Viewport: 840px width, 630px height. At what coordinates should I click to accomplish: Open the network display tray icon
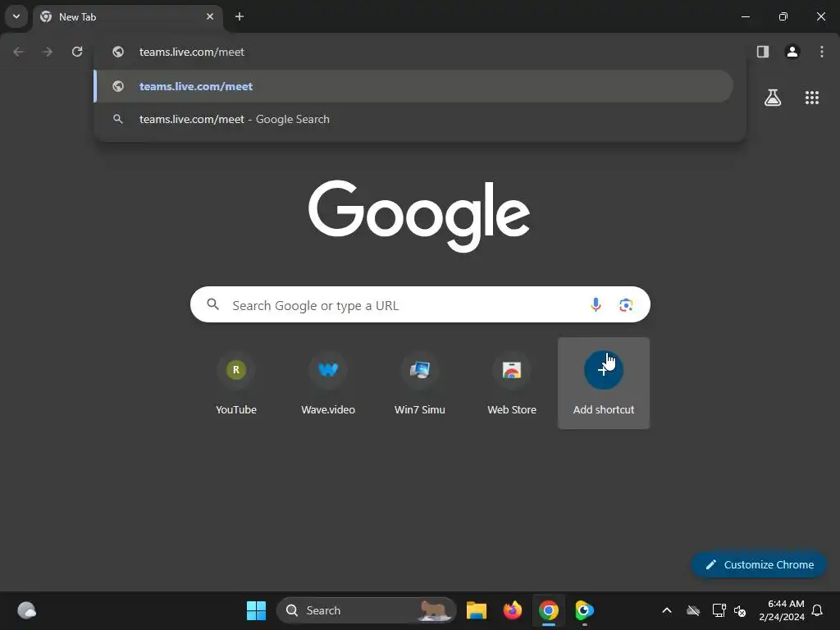[719, 610]
